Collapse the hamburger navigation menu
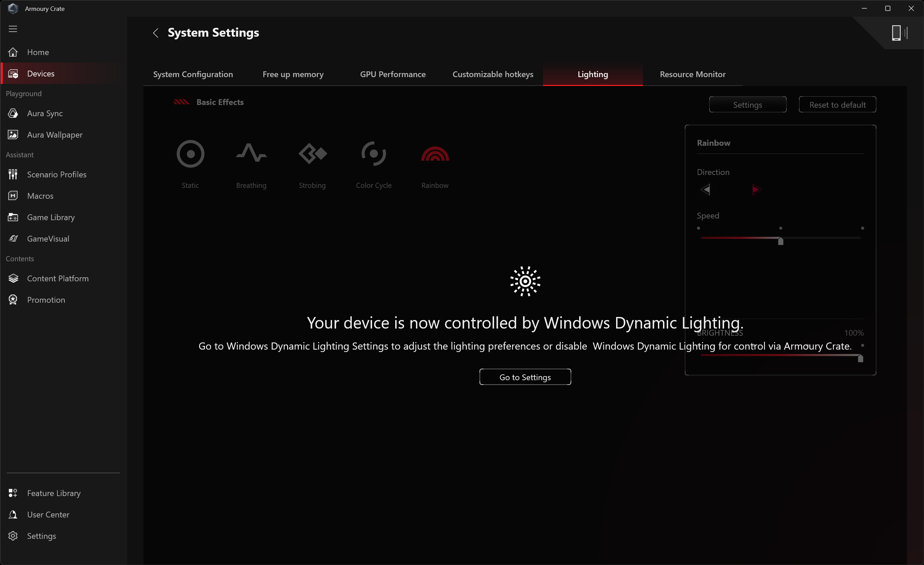This screenshot has width=924, height=565. click(x=13, y=29)
